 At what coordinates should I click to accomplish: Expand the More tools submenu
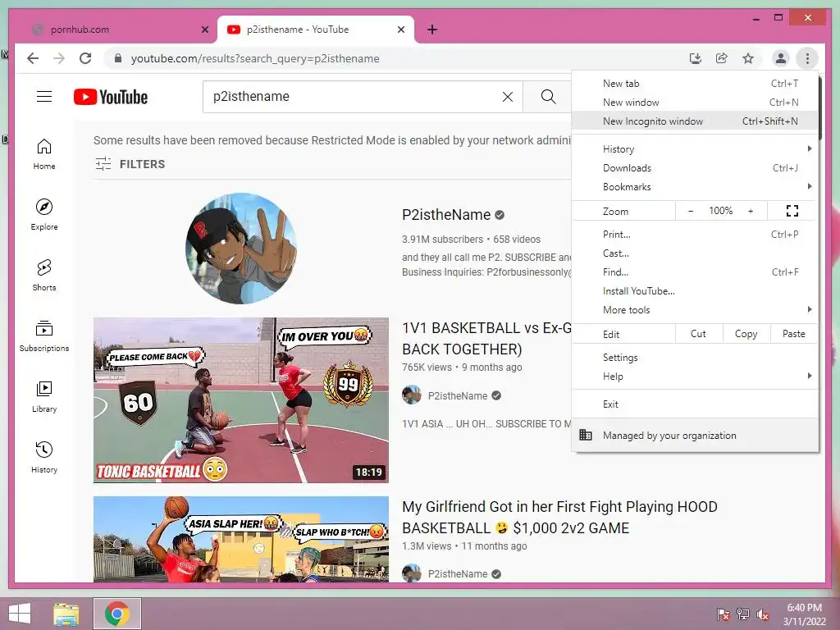(x=695, y=309)
